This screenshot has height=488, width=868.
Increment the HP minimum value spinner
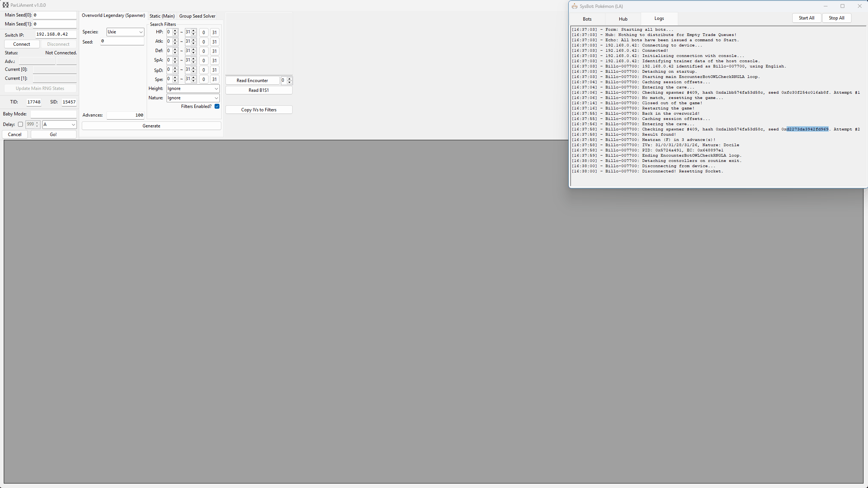(174, 31)
